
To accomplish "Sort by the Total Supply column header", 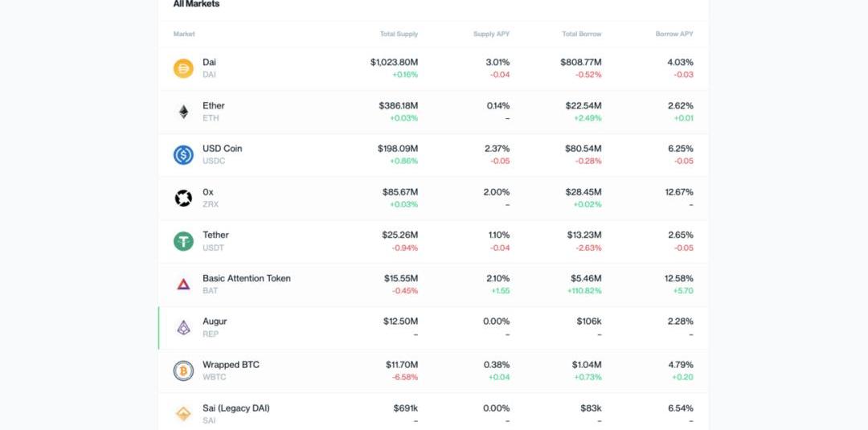I will pyautogui.click(x=399, y=35).
